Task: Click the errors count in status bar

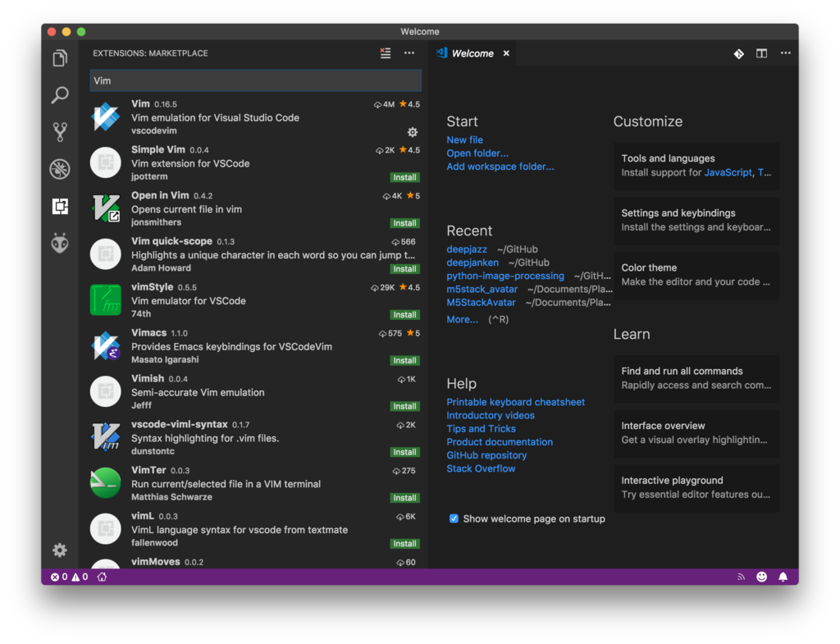Action: (59, 577)
